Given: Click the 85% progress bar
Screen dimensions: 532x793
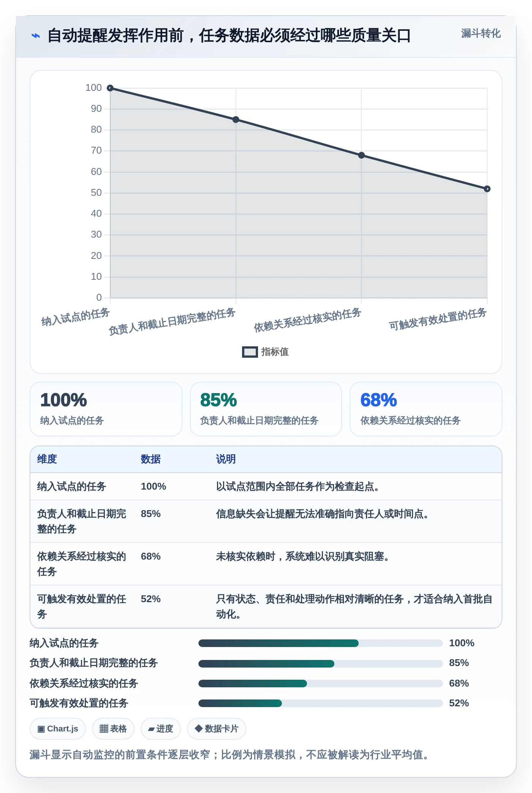Looking at the screenshot, I should point(320,664).
